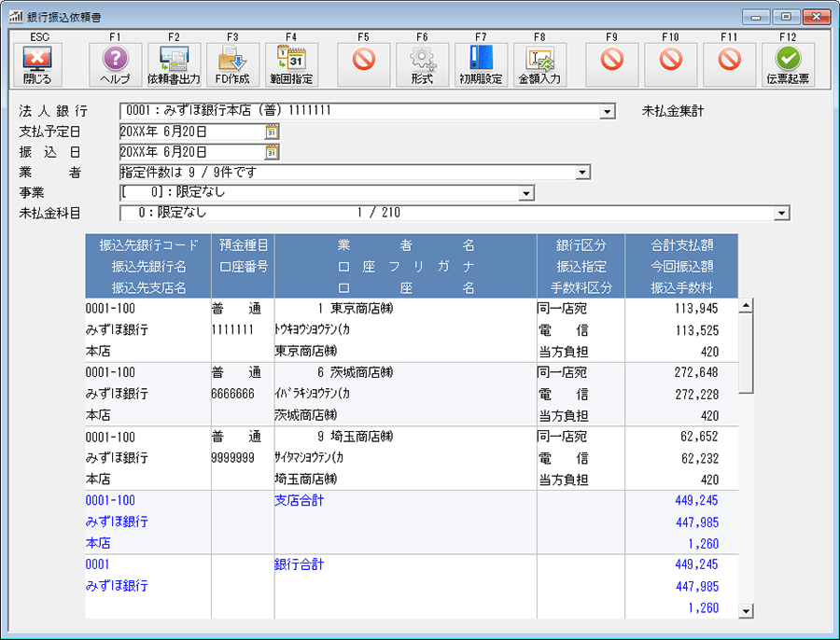This screenshot has width=840, height=640.
Task: Click transfer amount 113,525
Action: coord(696,330)
